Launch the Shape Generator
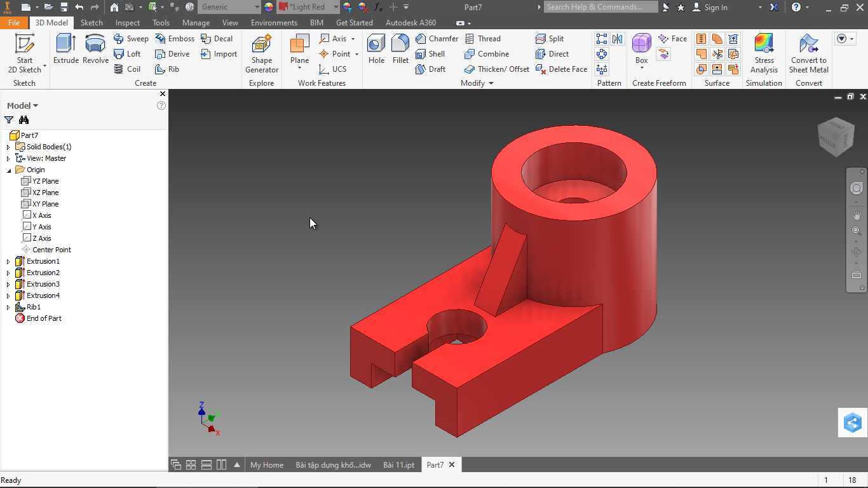This screenshot has height=488, width=868. pos(262,53)
